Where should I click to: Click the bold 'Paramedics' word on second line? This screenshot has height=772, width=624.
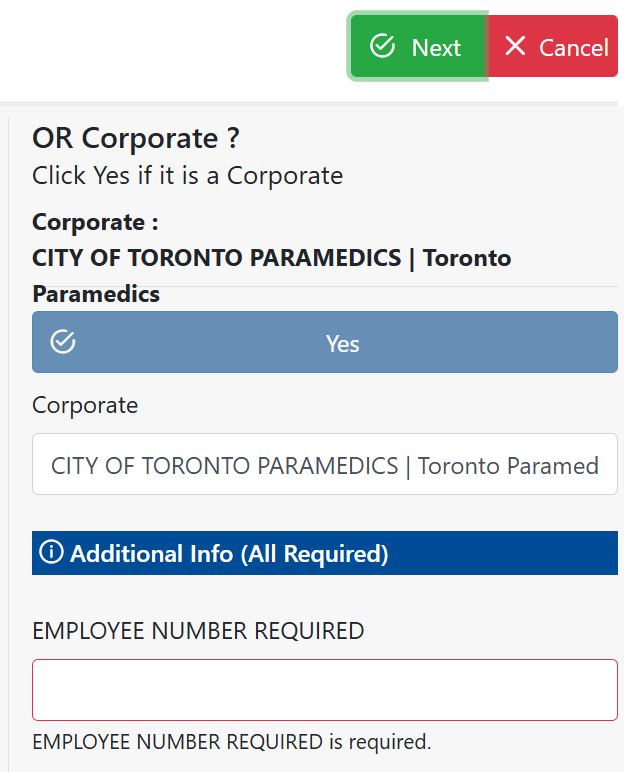[96, 295]
